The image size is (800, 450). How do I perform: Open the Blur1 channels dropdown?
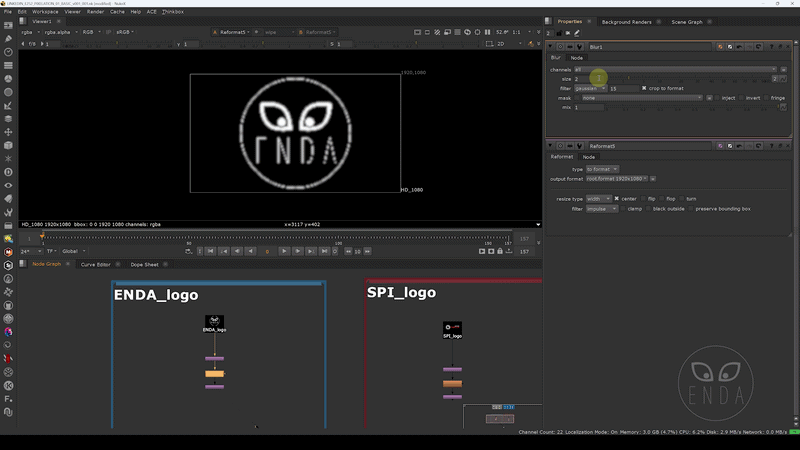(x=676, y=69)
